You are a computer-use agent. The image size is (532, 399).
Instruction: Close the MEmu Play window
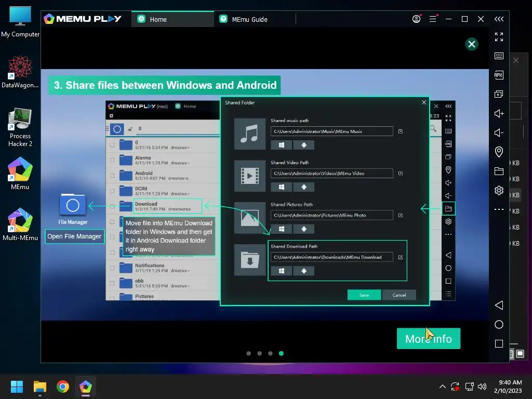(481, 19)
